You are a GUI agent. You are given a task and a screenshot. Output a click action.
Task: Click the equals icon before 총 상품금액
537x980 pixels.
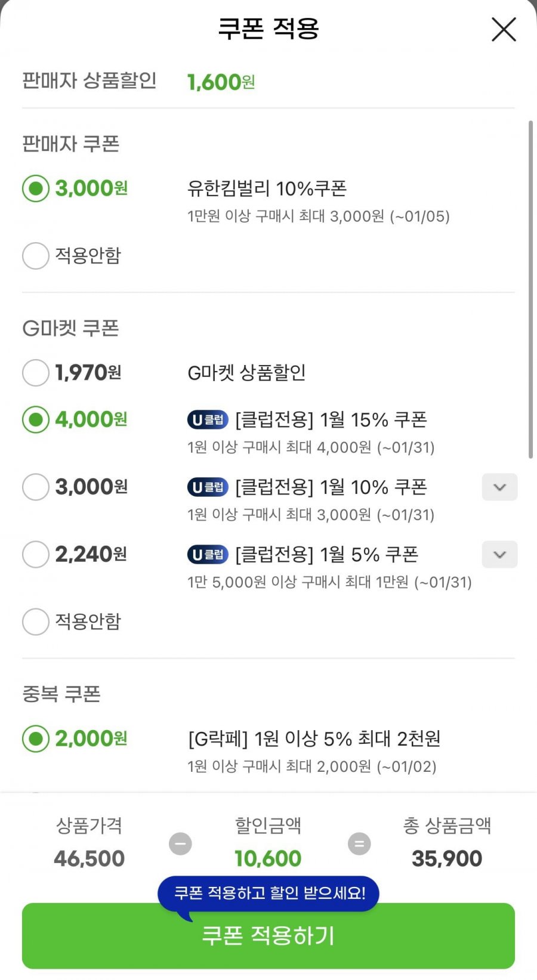(x=359, y=844)
